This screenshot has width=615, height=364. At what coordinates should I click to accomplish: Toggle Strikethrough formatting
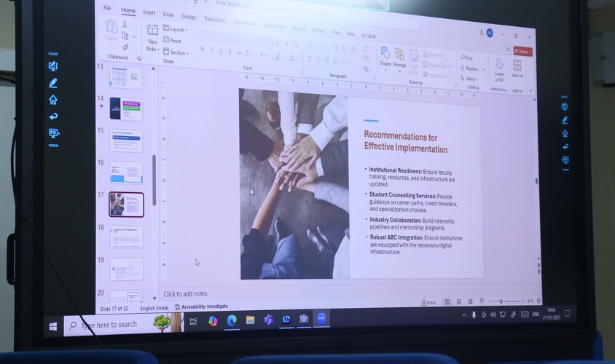239,52
